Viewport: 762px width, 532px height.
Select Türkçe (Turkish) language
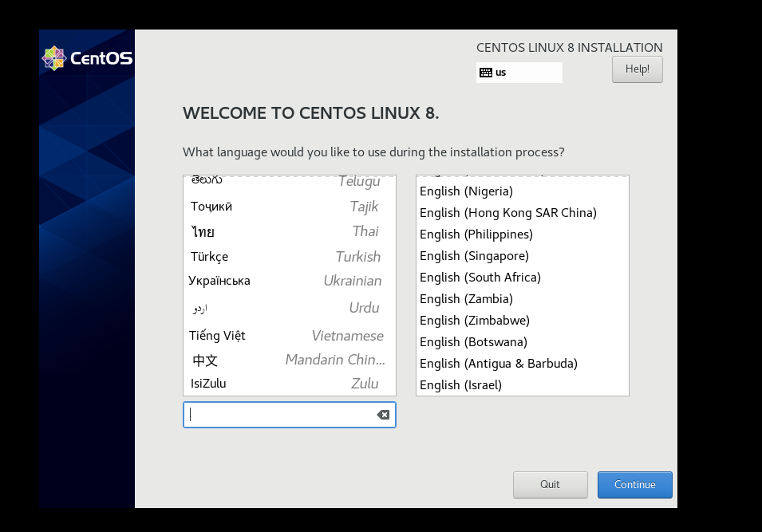click(286, 257)
